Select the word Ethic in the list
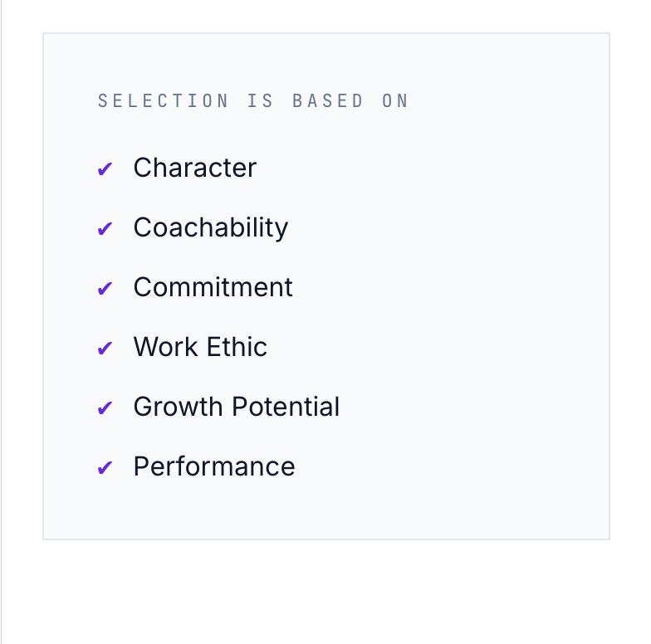 (x=237, y=347)
